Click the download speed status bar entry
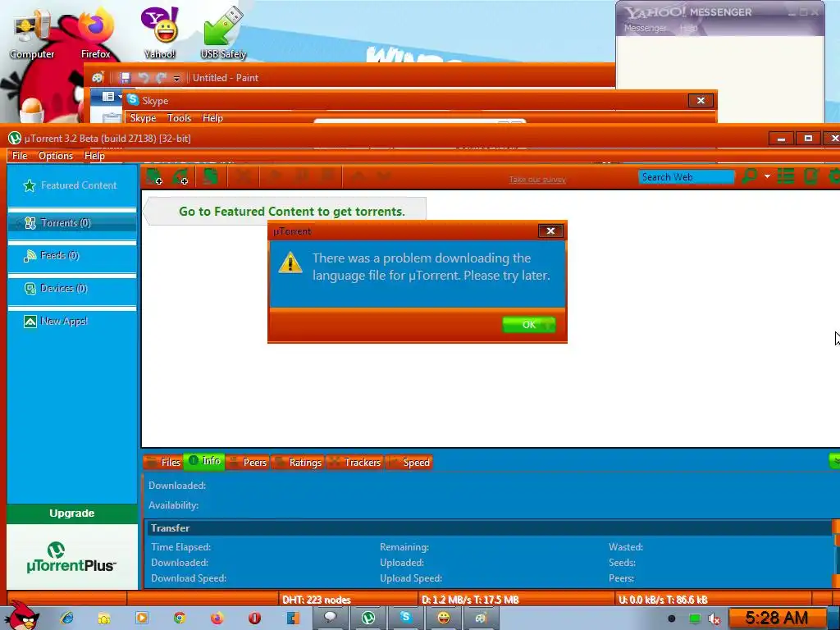Image resolution: width=840 pixels, height=630 pixels. click(470, 600)
